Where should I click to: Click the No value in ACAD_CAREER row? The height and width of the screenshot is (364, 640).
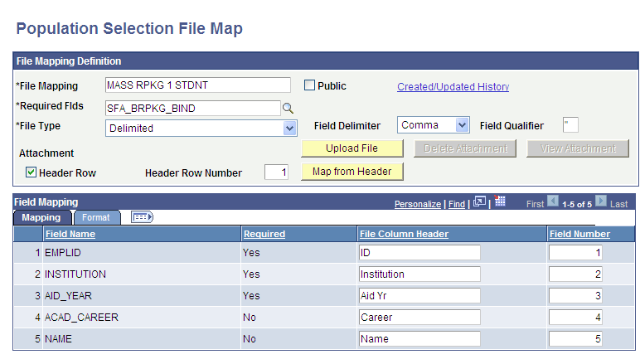[x=250, y=318]
